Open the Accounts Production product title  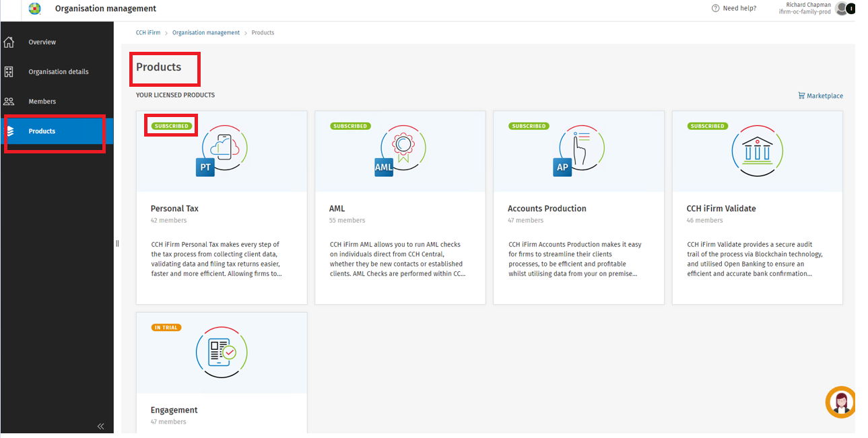pyautogui.click(x=547, y=209)
